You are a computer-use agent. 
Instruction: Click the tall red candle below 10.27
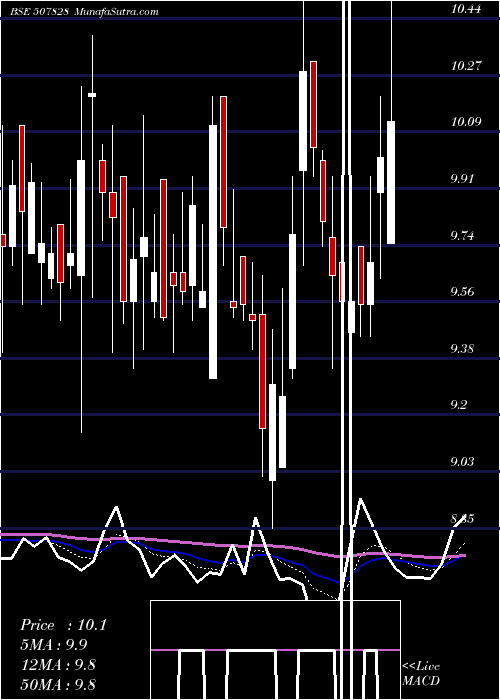[x=223, y=162]
